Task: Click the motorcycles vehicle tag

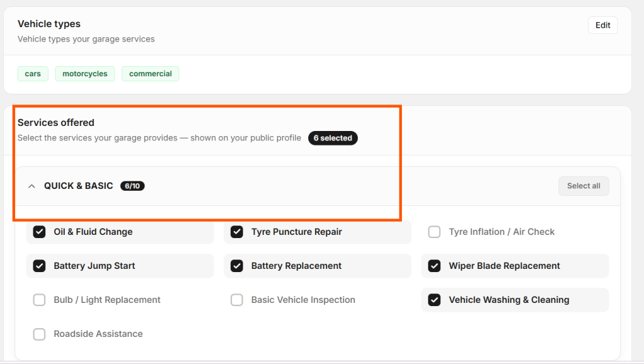Action: (84, 74)
